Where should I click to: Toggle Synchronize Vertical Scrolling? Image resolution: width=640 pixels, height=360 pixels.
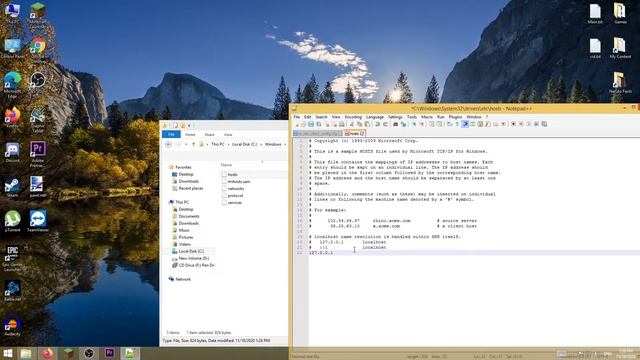pyautogui.click(x=432, y=124)
